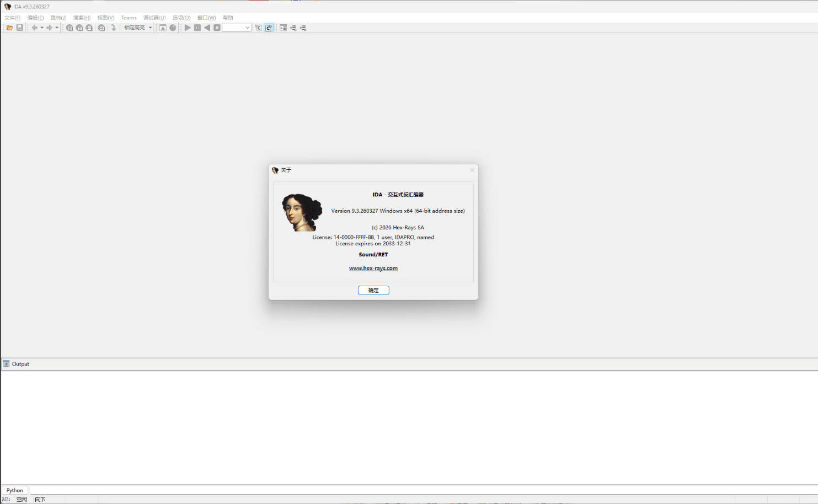Click the save database floppy icon
818x504 pixels.
point(20,28)
